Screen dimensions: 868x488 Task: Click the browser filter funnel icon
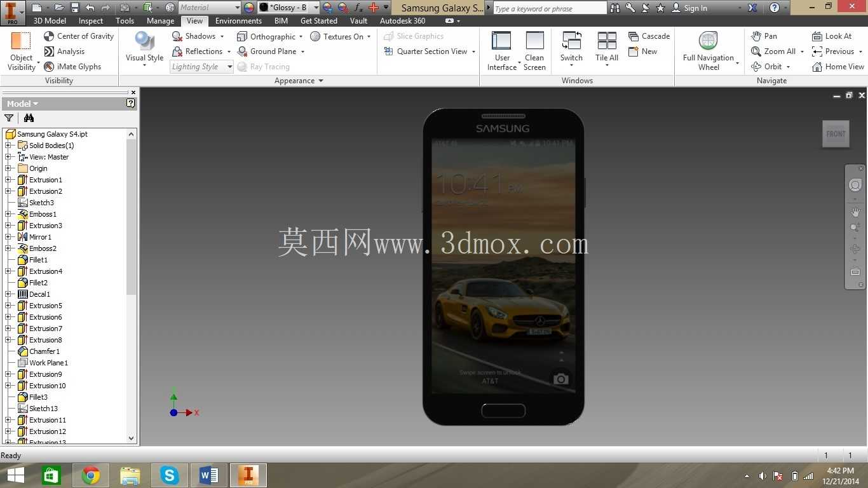point(9,118)
